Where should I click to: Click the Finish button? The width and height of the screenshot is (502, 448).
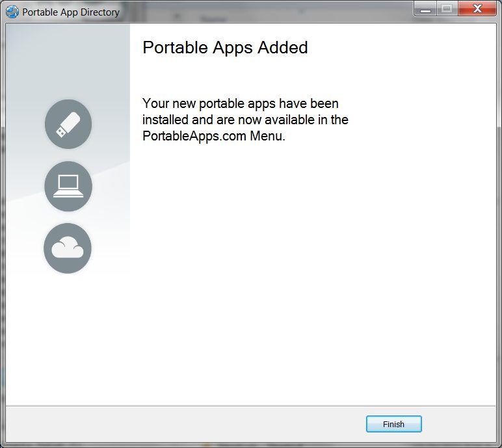(x=394, y=424)
